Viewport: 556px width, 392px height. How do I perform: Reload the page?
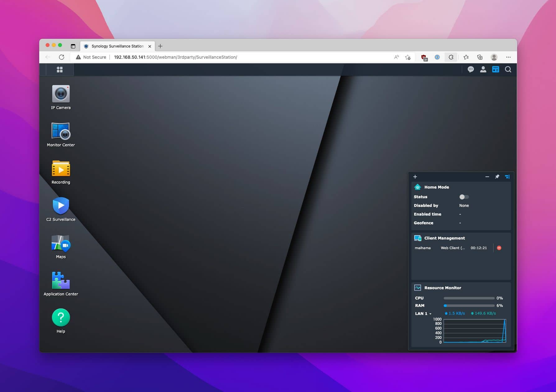pyautogui.click(x=62, y=57)
